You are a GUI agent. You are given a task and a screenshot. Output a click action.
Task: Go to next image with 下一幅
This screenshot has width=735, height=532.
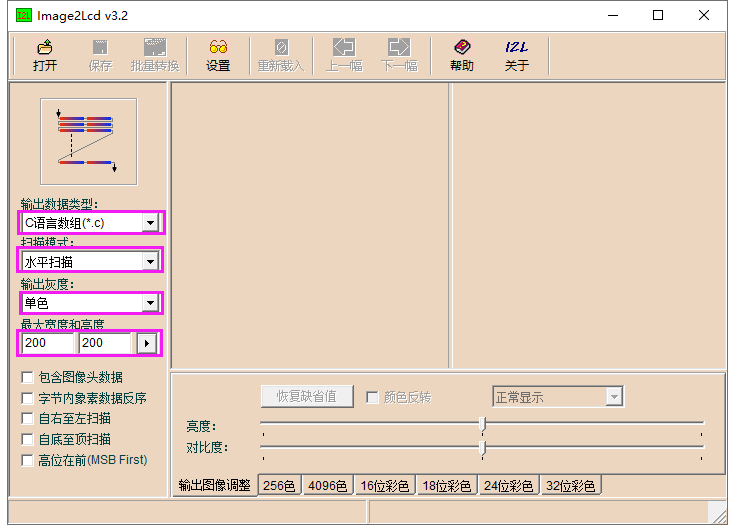[x=399, y=55]
